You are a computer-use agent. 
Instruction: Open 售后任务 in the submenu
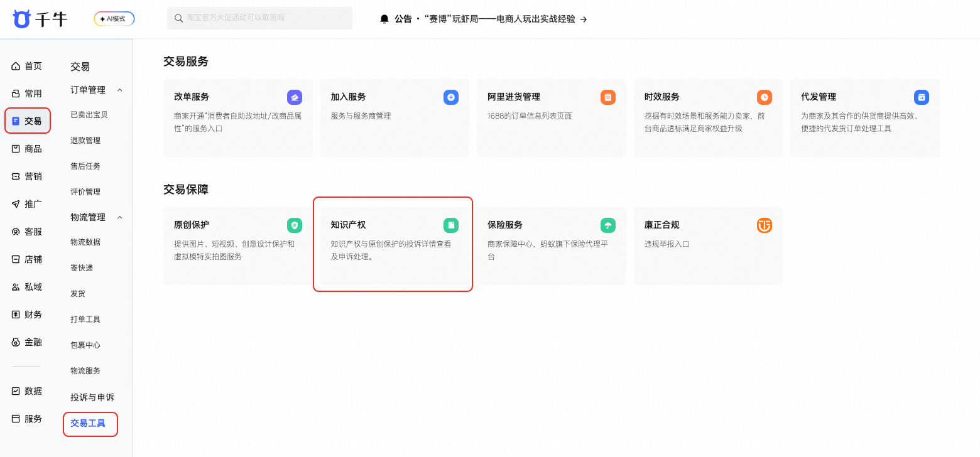pos(85,166)
